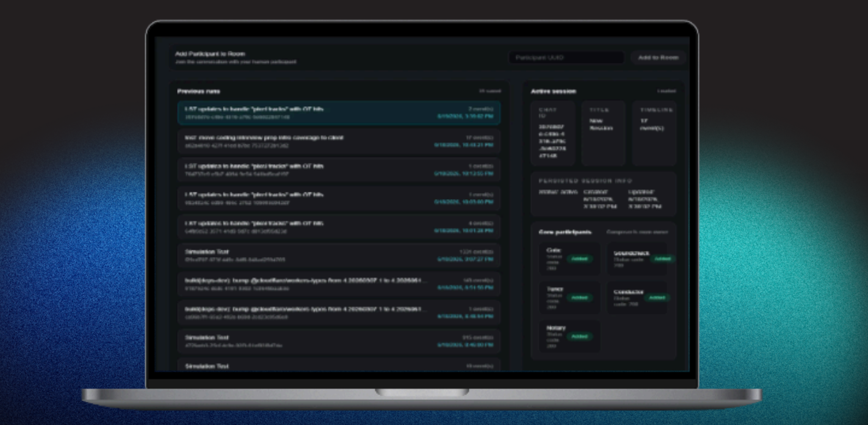Open the highlighted LST updates run
The width and height of the screenshot is (868, 425).
[339, 113]
